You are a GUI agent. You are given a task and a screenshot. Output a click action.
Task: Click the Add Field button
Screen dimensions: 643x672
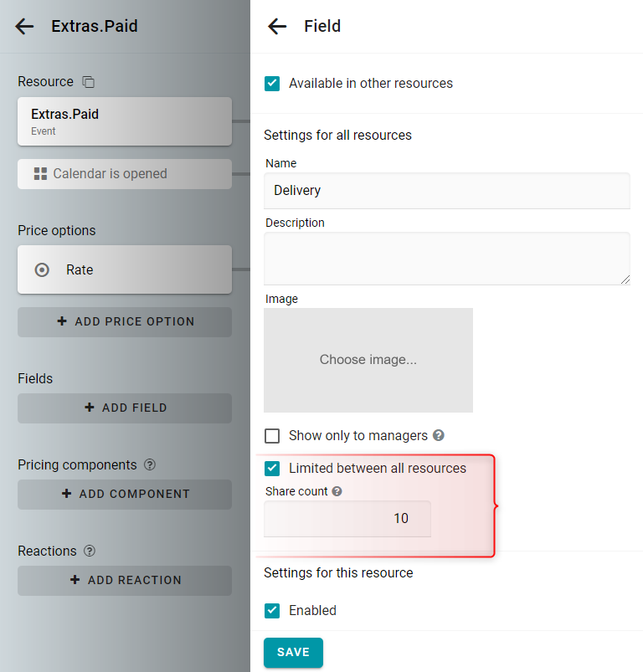click(125, 408)
